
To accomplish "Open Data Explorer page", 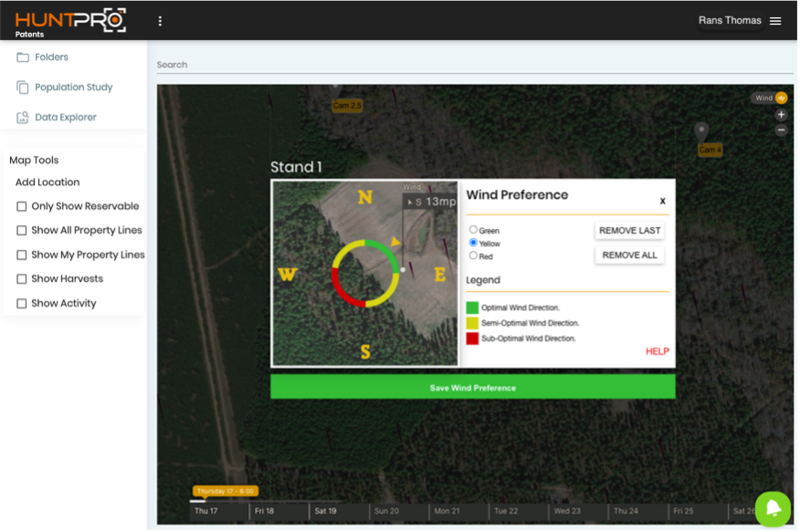I will point(66,117).
